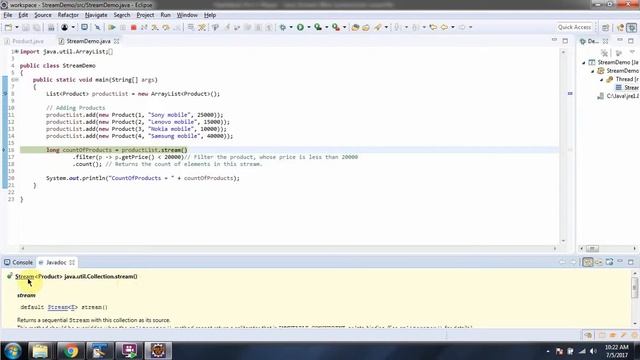This screenshot has width=640, height=360.
Task: Open the Source menu
Action: 43,15
